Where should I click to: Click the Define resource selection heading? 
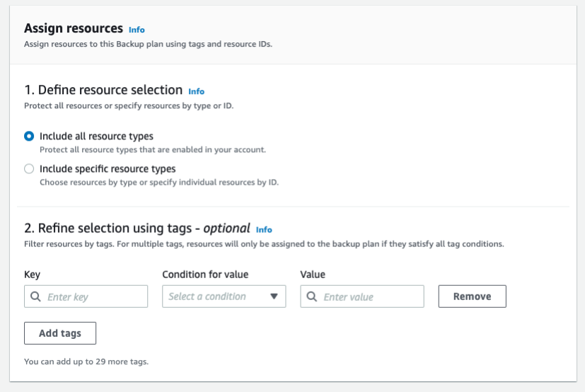point(103,90)
